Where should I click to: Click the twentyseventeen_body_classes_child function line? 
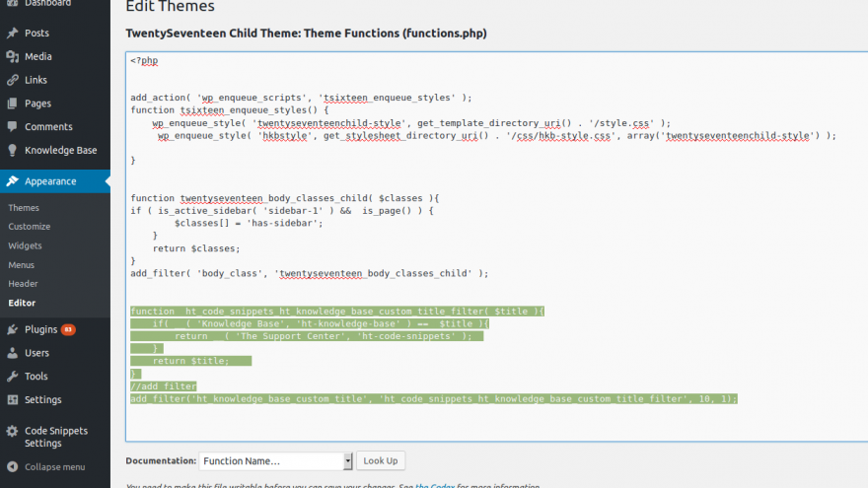pyautogui.click(x=285, y=198)
